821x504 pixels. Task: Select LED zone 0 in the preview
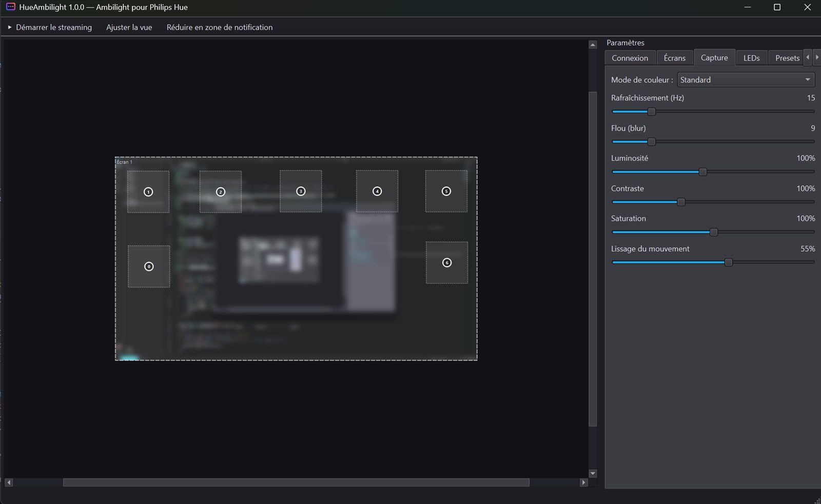tap(149, 267)
